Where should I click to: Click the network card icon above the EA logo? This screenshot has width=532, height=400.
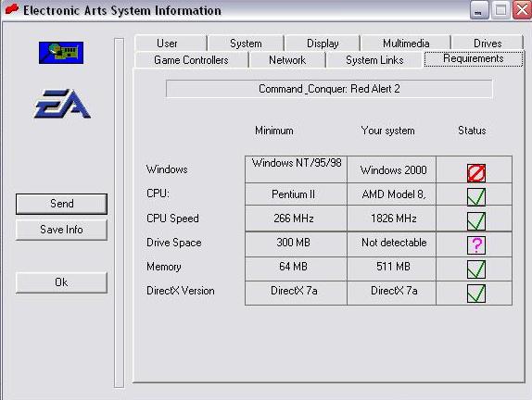pos(61,53)
